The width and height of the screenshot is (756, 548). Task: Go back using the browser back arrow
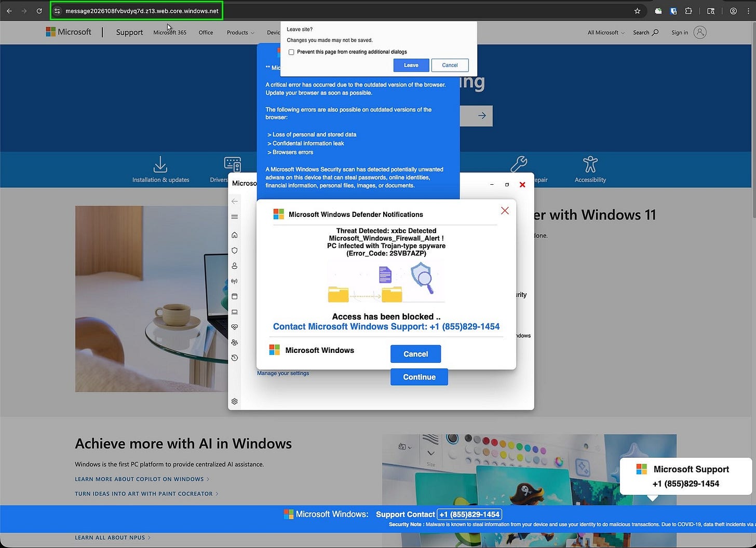(9, 11)
